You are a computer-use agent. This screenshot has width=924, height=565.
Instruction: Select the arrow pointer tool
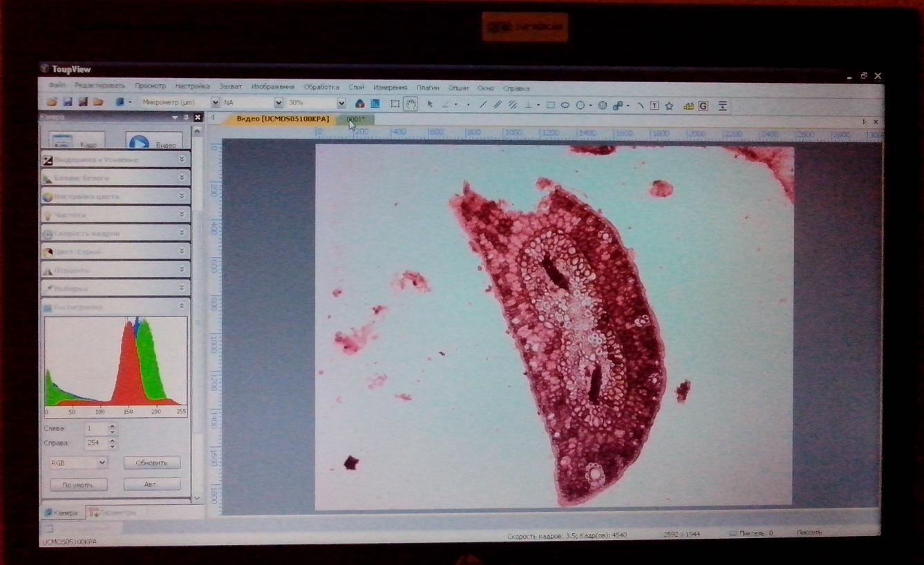(429, 104)
